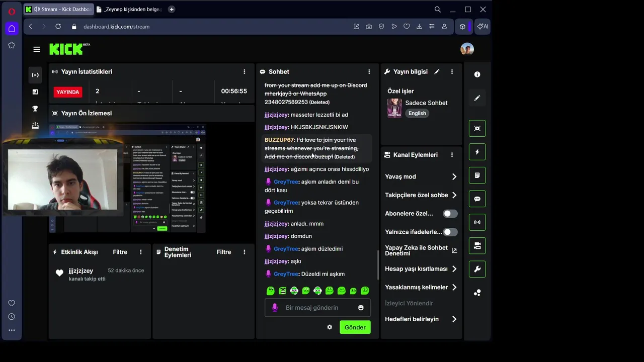644x362 pixels.
Task: Open Opera AI button
Action: pos(482,27)
